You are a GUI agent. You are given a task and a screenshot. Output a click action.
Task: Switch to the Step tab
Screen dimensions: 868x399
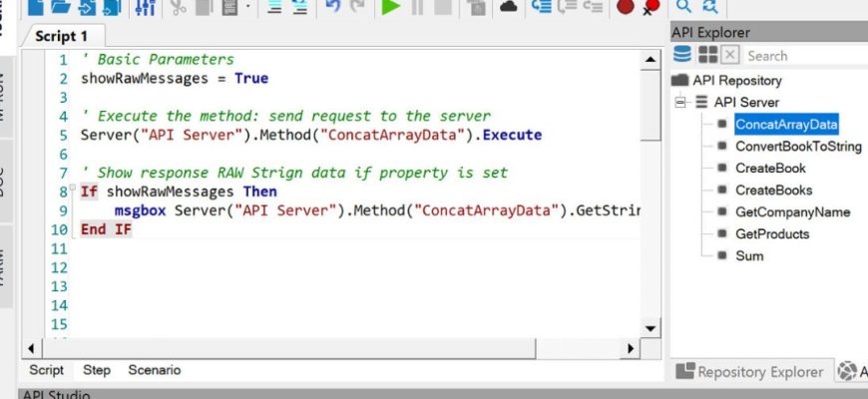pyautogui.click(x=97, y=370)
